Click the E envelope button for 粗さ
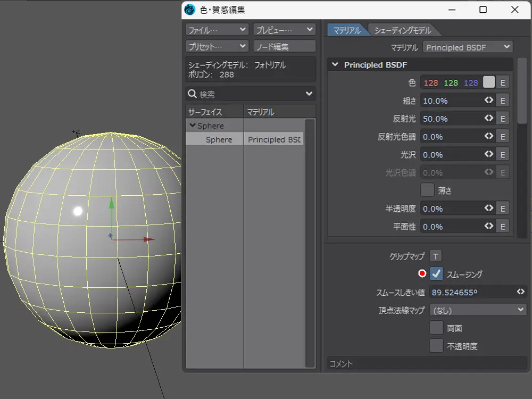 click(x=503, y=101)
